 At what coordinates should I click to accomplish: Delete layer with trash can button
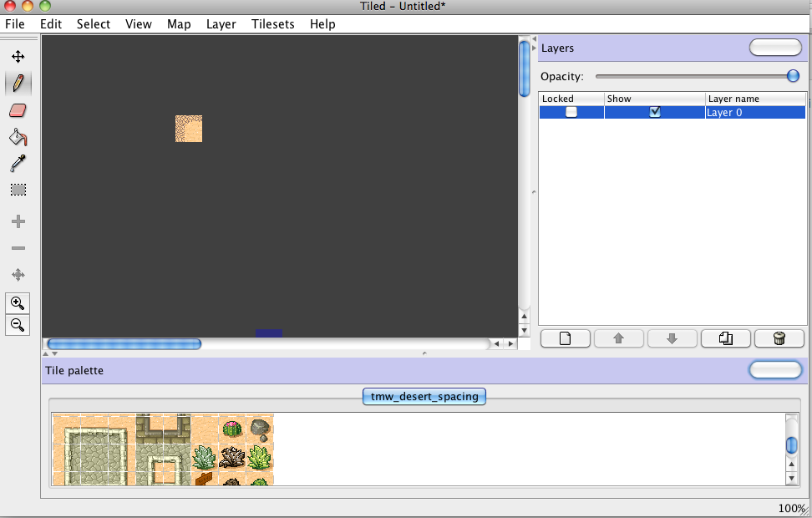(x=779, y=338)
